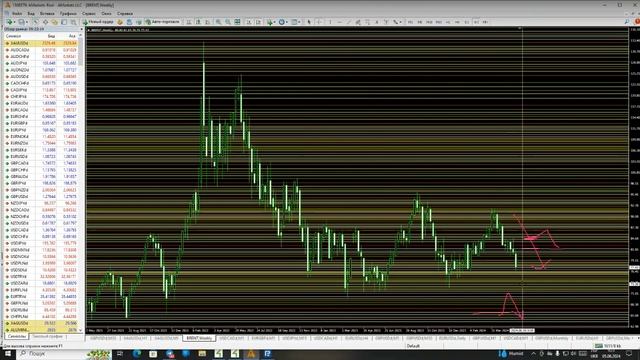Switch to Тиковый график tab

pyautogui.click(x=47, y=336)
